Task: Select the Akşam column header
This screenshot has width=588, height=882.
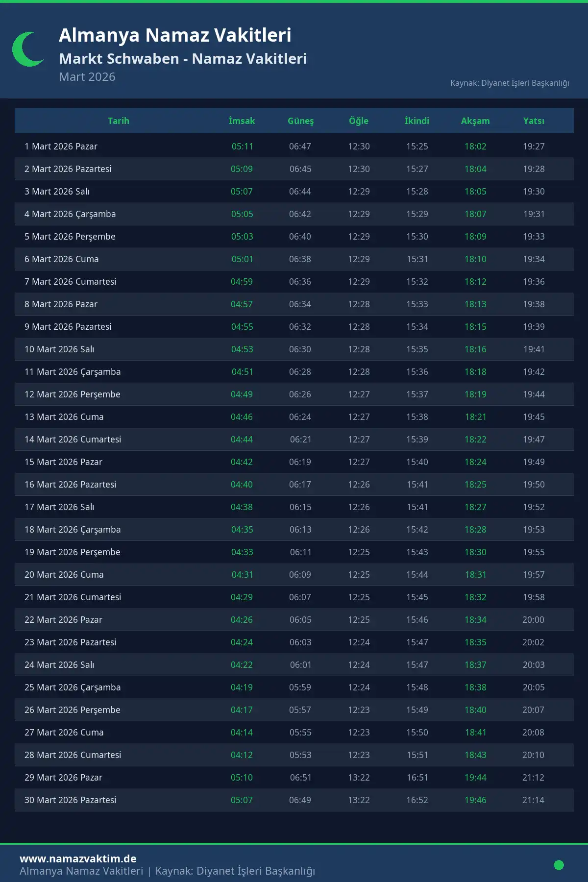Action: pos(475,121)
